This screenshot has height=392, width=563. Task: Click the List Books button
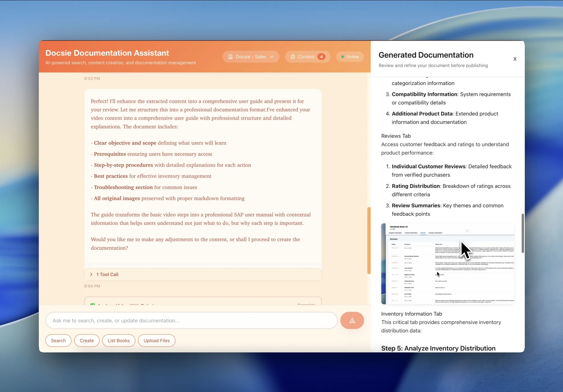pos(119,340)
